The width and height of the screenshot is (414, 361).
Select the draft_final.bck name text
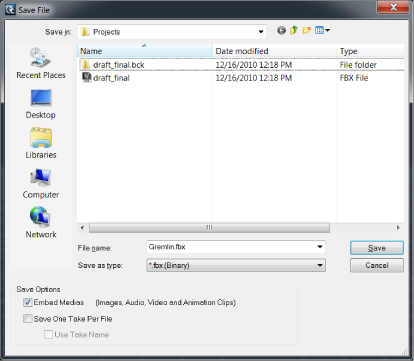[119, 65]
